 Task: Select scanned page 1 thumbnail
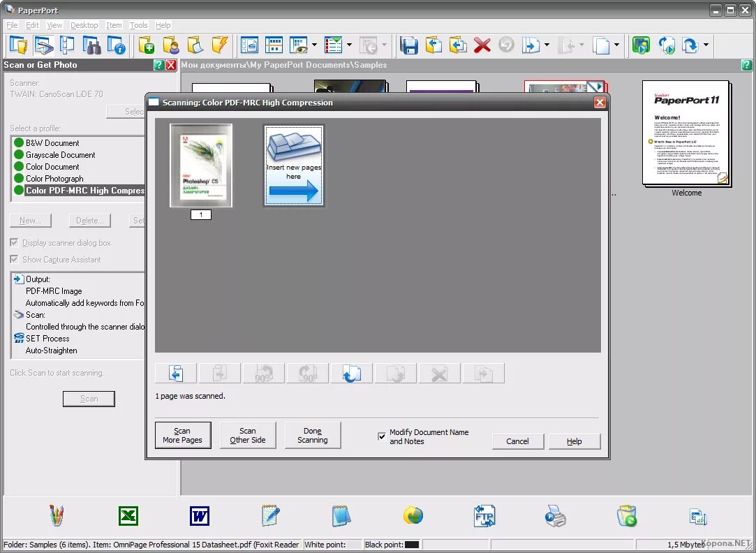201,165
